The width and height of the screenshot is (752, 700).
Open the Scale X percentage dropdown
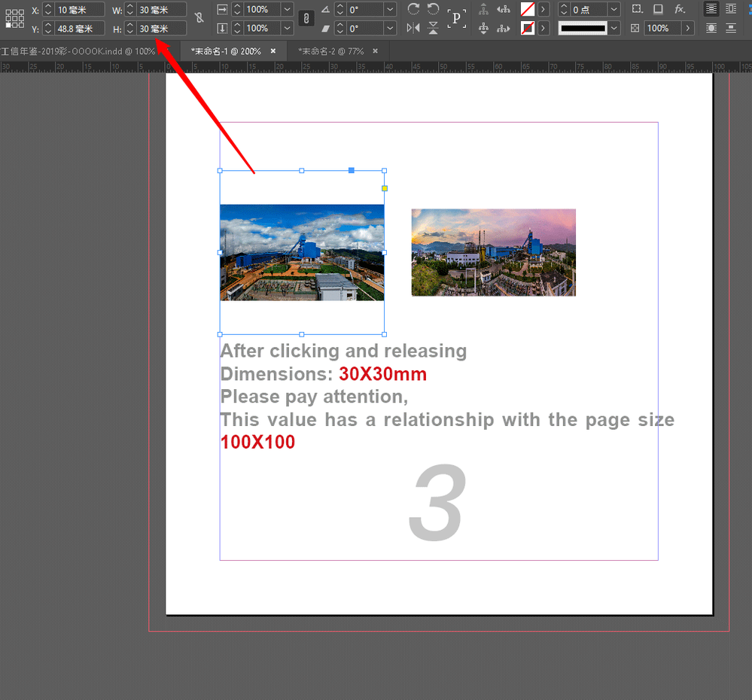click(x=287, y=10)
